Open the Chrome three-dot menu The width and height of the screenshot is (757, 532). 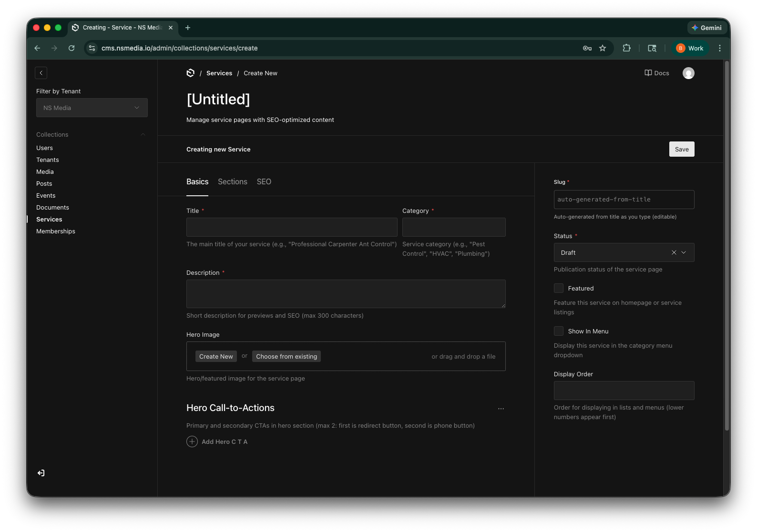[720, 48]
